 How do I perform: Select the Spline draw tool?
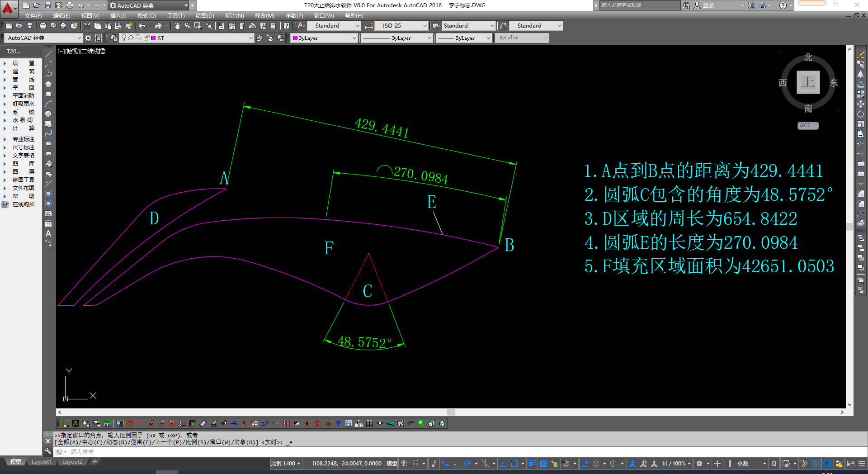(x=48, y=133)
